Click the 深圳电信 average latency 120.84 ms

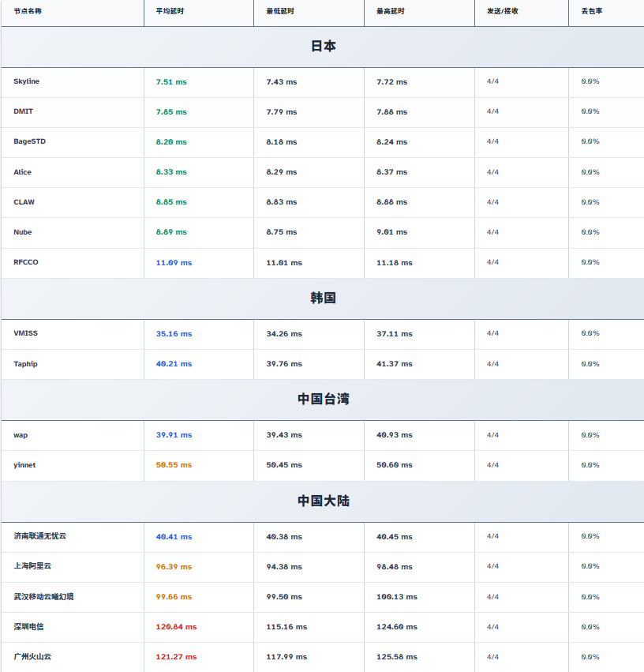(x=176, y=627)
